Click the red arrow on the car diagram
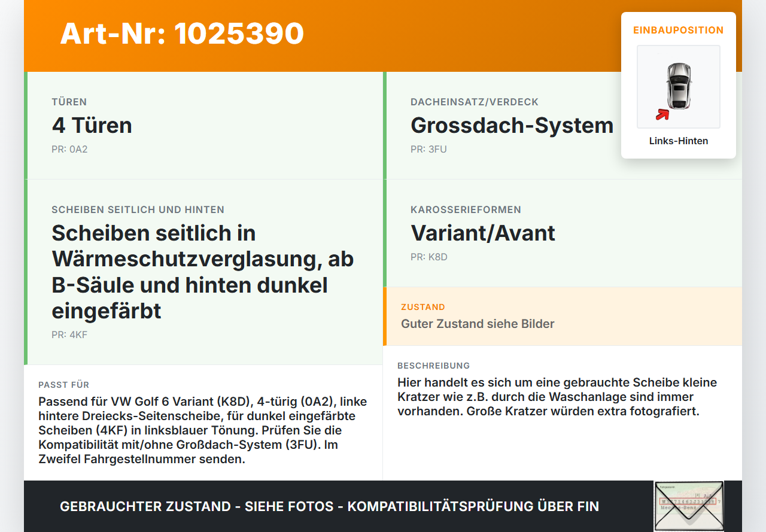This screenshot has width=766, height=532. click(x=662, y=114)
